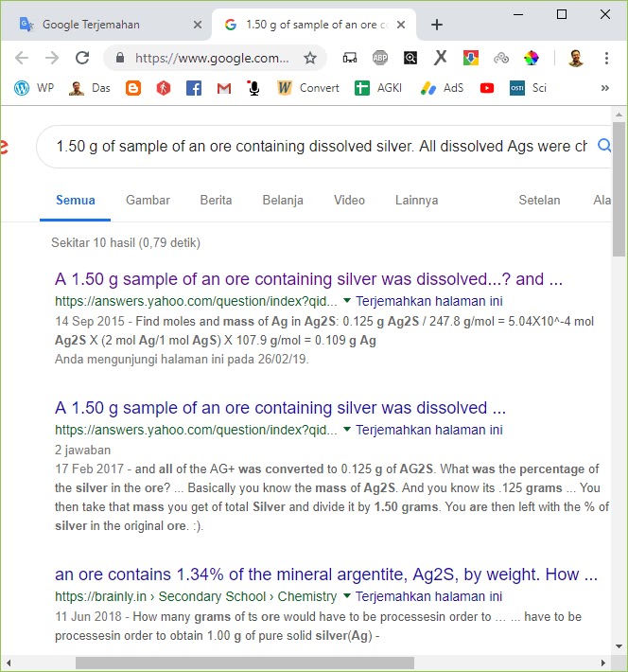This screenshot has width=628, height=672.
Task: Click the Google search magnifier button
Action: 604,146
